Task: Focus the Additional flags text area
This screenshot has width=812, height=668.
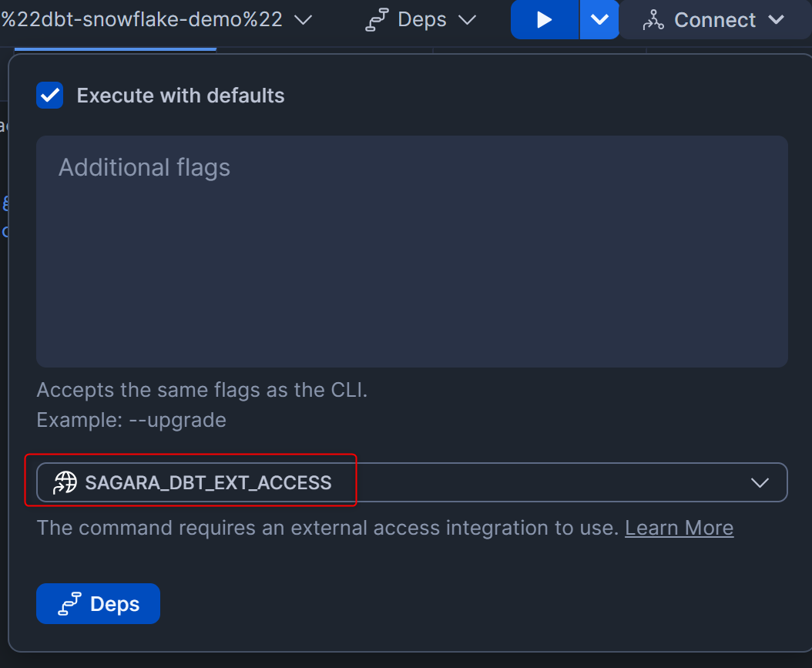Action: (x=412, y=252)
